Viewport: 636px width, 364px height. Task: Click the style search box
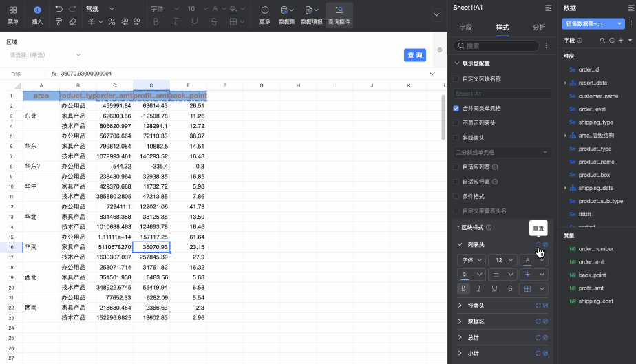tap(496, 46)
